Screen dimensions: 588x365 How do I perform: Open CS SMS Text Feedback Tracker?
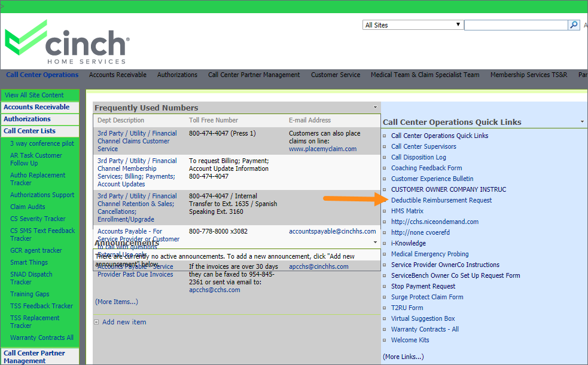[42, 234]
